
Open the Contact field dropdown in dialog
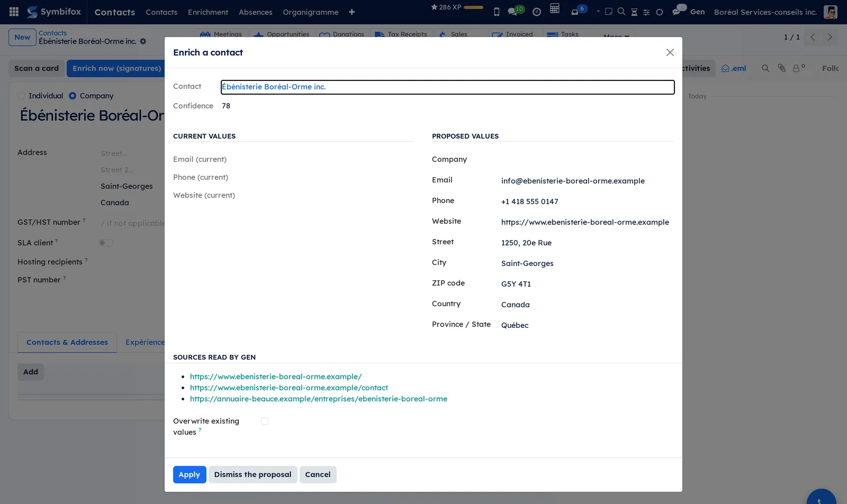click(448, 87)
